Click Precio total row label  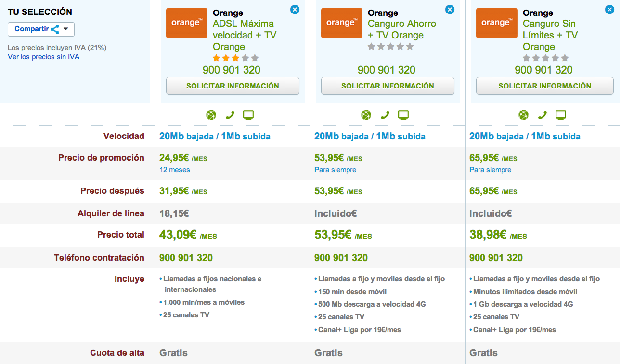click(x=121, y=235)
